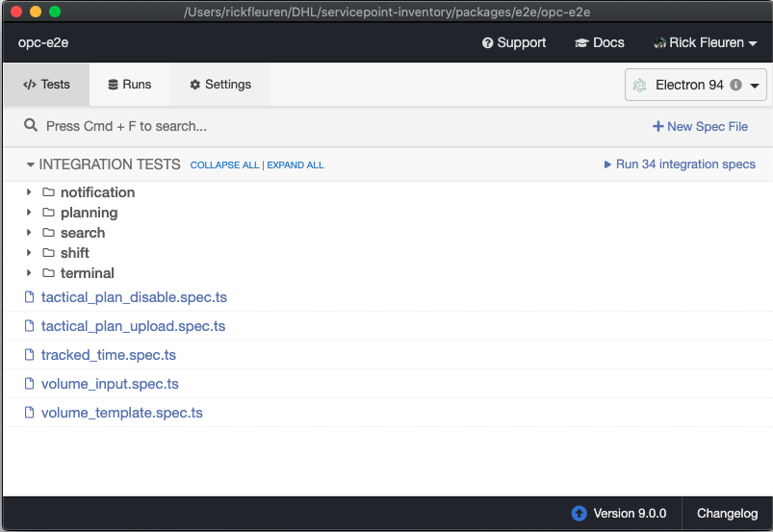
Task: Click the database icon on Runs tab
Action: tap(113, 85)
